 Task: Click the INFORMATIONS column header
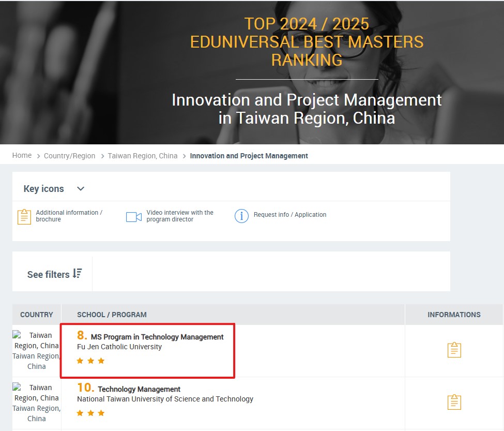(453, 315)
